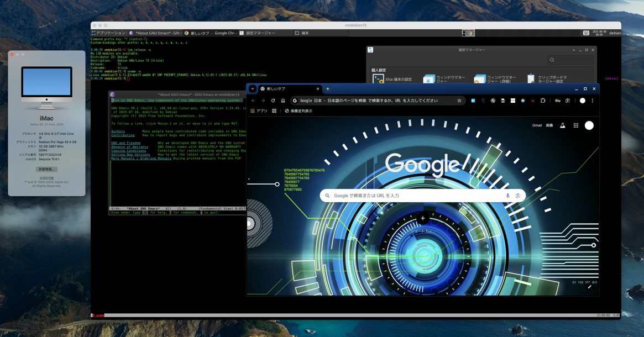The height and width of the screenshot is (337, 644).
Task: Open the first ウィンドウマネージャー settings item
Action: 444,79
